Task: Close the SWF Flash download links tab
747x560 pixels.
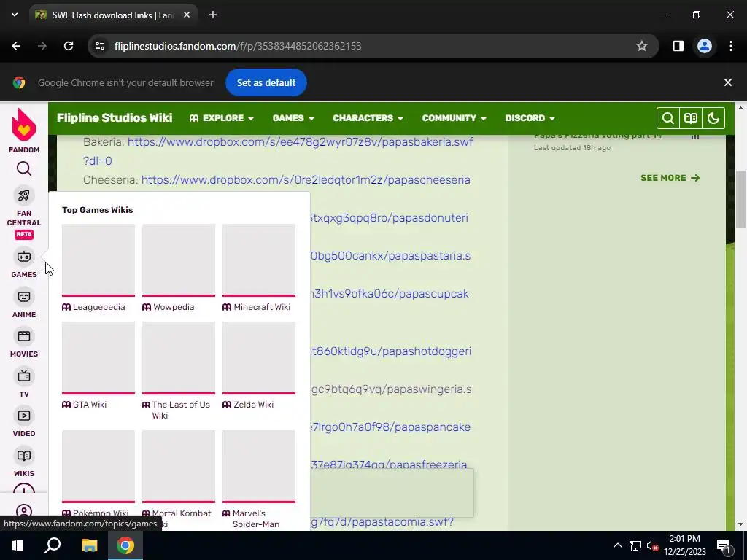Action: 187,15
